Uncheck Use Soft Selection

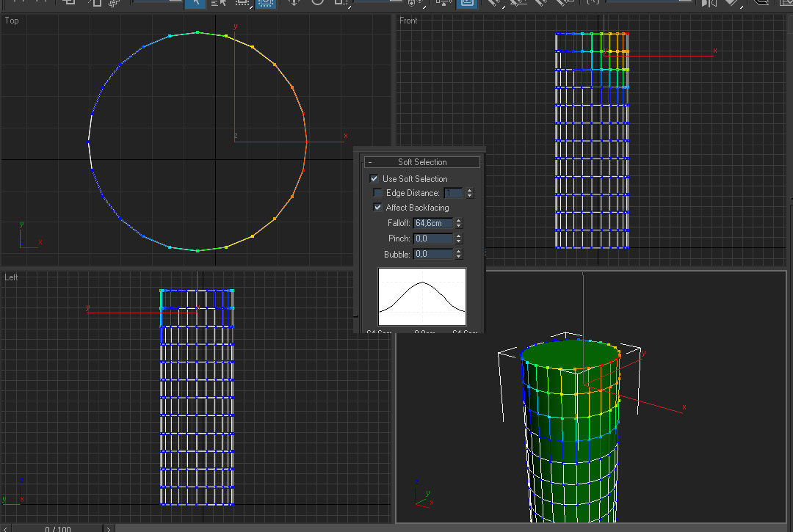[374, 179]
